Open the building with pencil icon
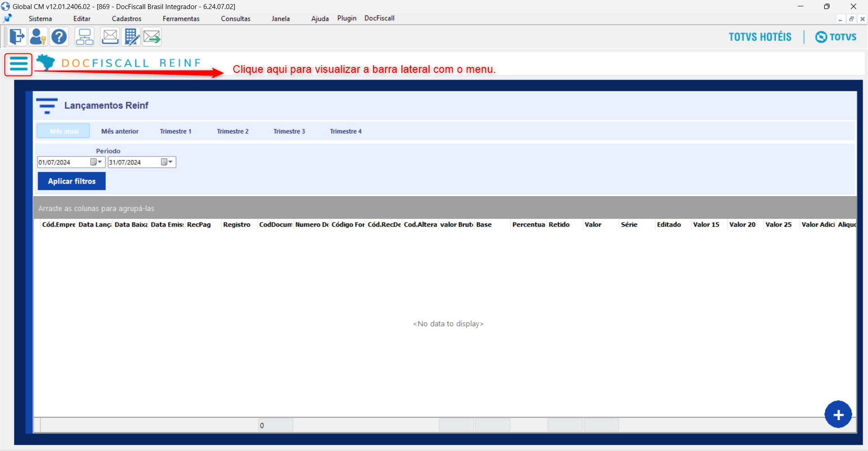Viewport: 868px width, 451px height. pyautogui.click(x=132, y=37)
